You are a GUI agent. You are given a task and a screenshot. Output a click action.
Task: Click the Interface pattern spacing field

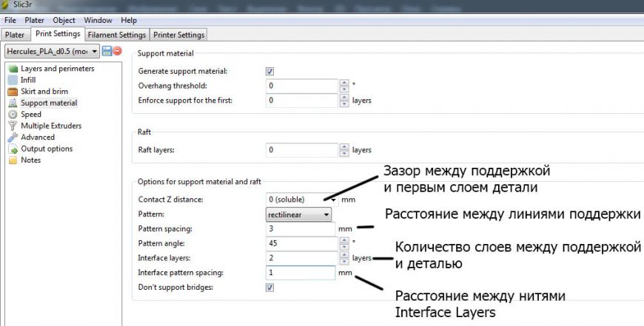coord(301,273)
